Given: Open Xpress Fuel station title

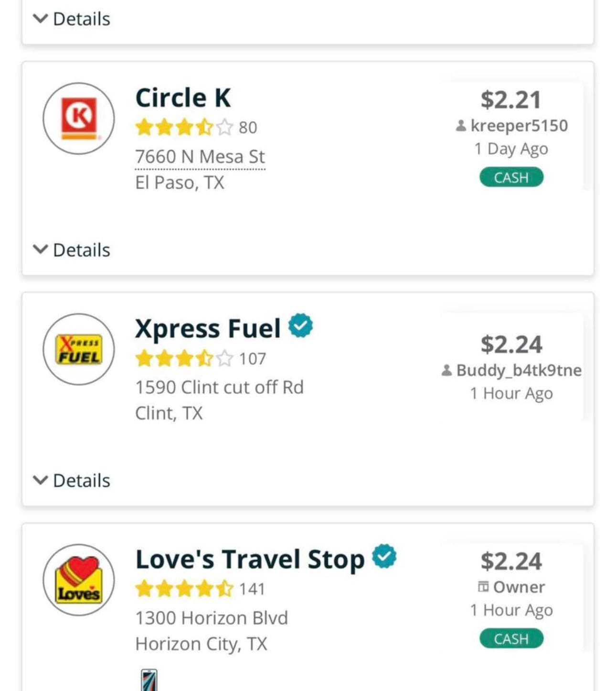Looking at the screenshot, I should [208, 329].
